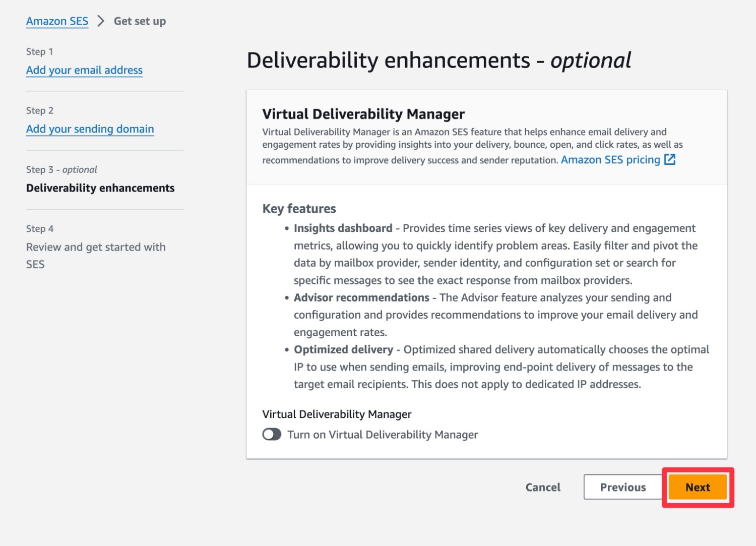Click the Virtual Deliverability Manager panel heading
The height and width of the screenshot is (546, 756).
(x=363, y=114)
